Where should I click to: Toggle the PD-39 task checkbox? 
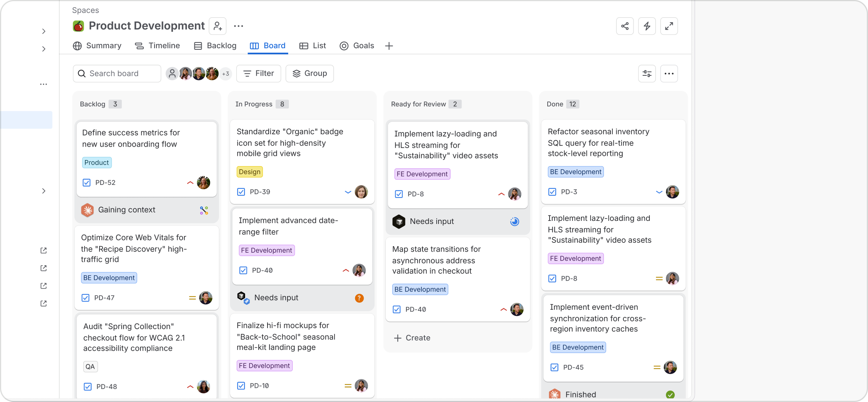(241, 192)
